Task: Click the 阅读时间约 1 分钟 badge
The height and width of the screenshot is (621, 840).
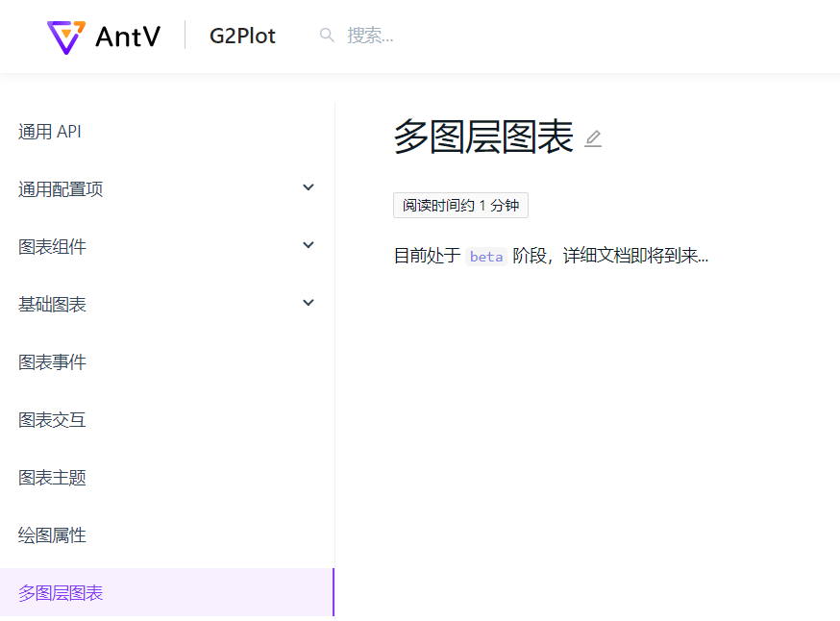Action: 460,205
